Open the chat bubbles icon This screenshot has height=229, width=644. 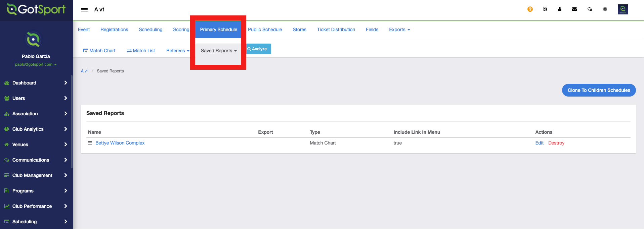pyautogui.click(x=590, y=9)
